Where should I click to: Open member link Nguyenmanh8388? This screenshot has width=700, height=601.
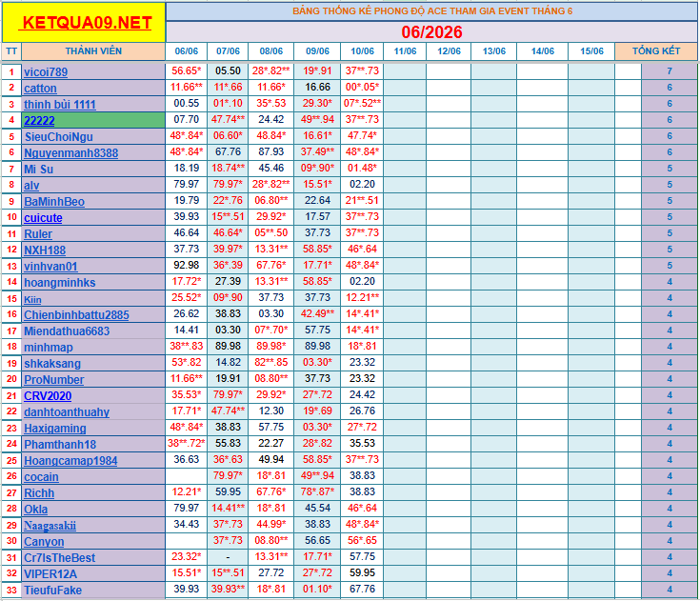71,153
